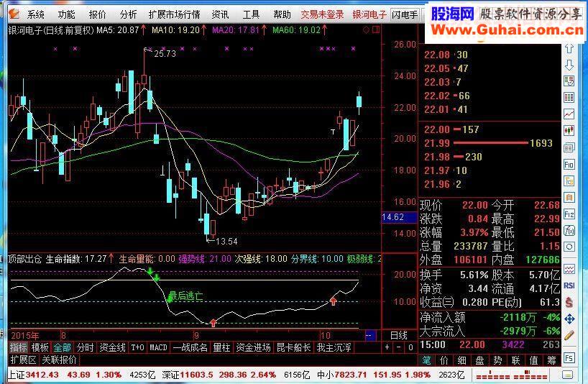Select the 联 tab in quote panel
This screenshot has width=588, height=384.
pyautogui.click(x=515, y=360)
